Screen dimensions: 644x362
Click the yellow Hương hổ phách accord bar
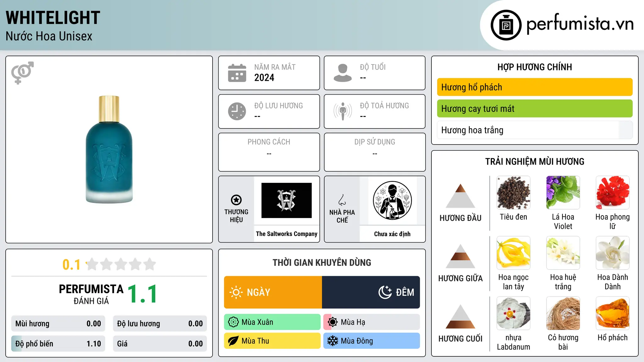point(535,87)
